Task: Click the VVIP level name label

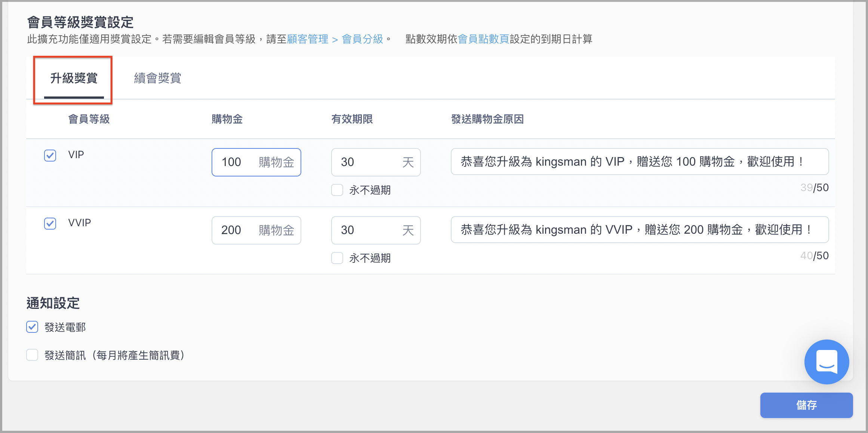Action: [80, 222]
